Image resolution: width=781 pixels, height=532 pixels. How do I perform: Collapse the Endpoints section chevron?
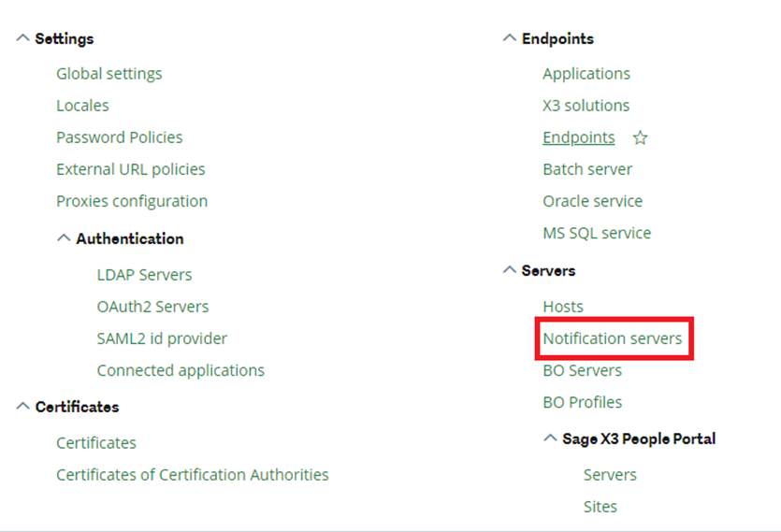coord(510,38)
